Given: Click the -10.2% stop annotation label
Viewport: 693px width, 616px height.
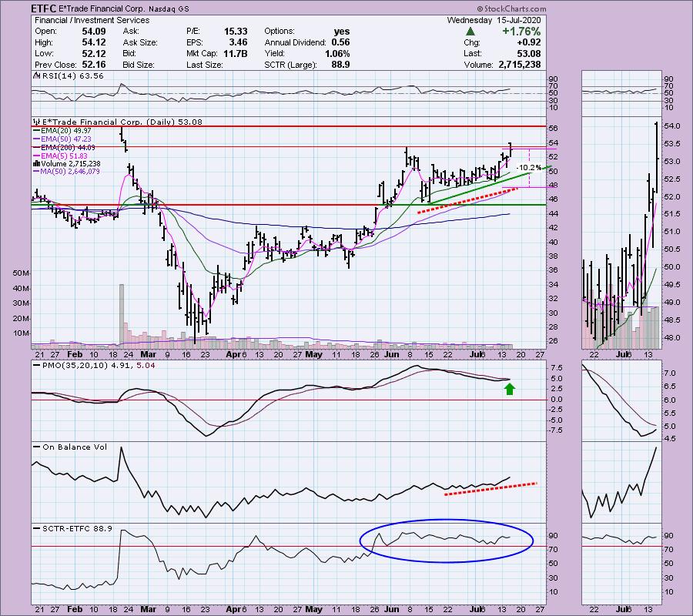Looking at the screenshot, I should 529,168.
